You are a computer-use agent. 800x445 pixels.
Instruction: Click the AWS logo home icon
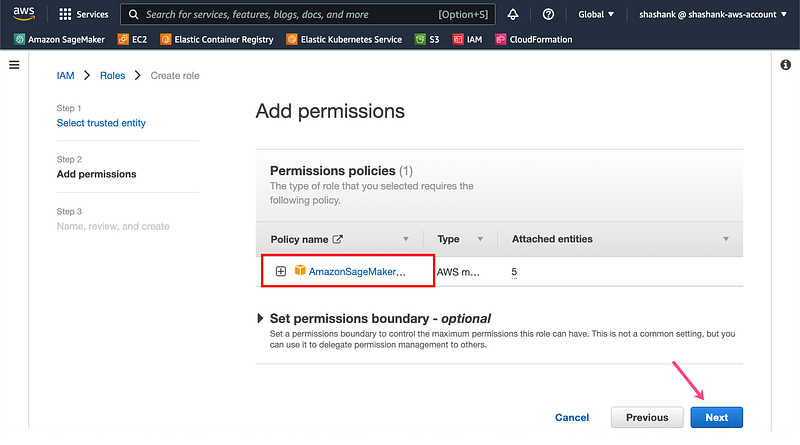24,15
